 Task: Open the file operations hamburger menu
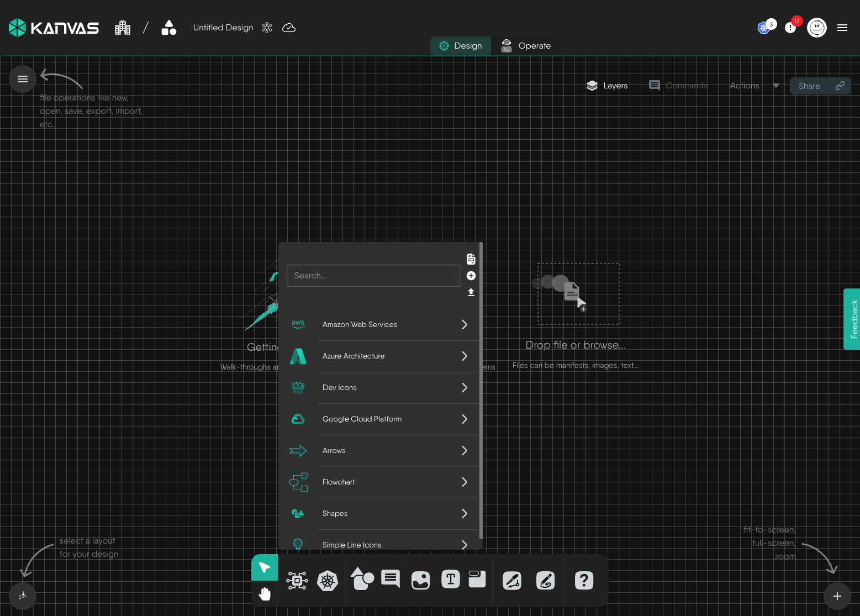(23, 79)
